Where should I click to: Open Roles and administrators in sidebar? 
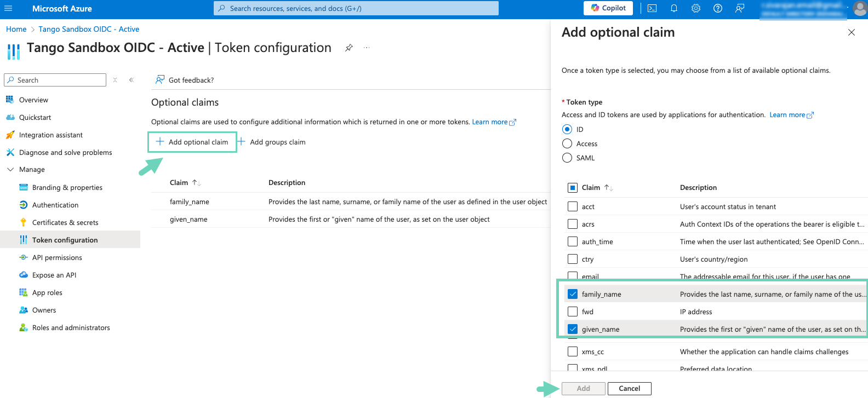tap(70, 327)
